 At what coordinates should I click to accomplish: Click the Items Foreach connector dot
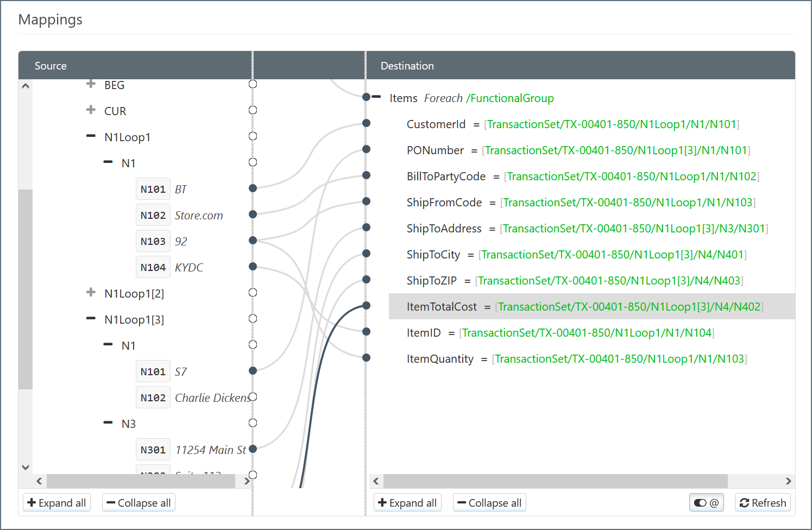coord(367,97)
